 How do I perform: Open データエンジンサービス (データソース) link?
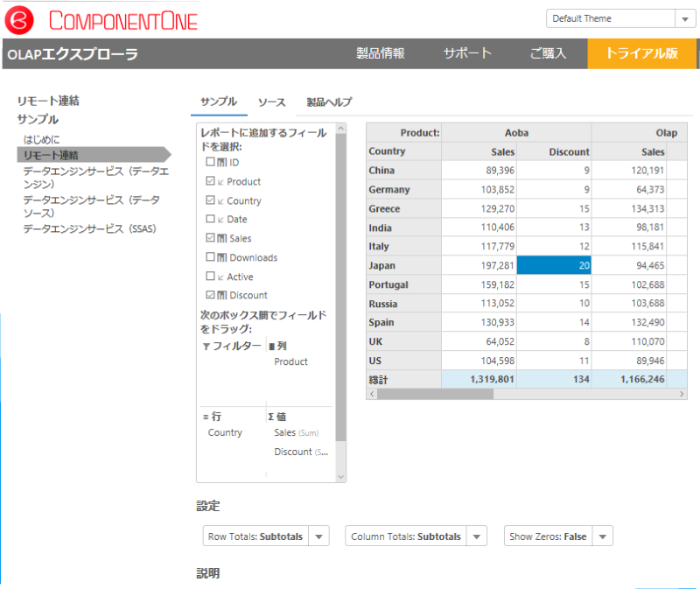coord(92,207)
